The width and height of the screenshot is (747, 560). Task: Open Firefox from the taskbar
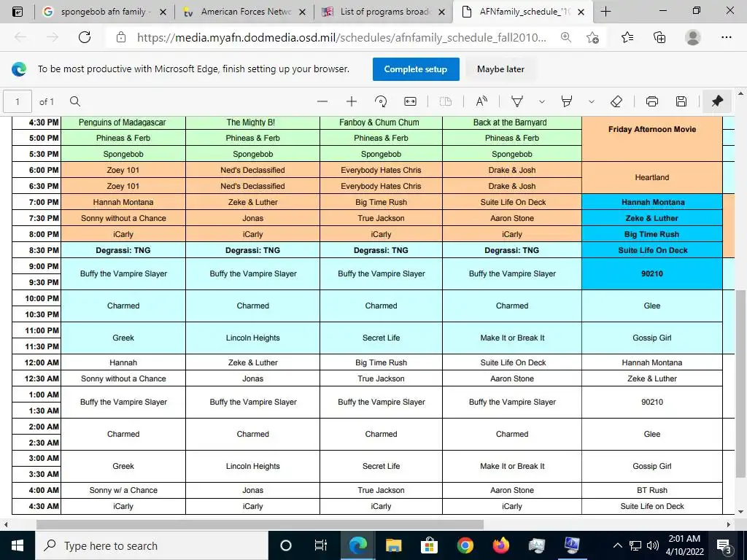[500, 545]
